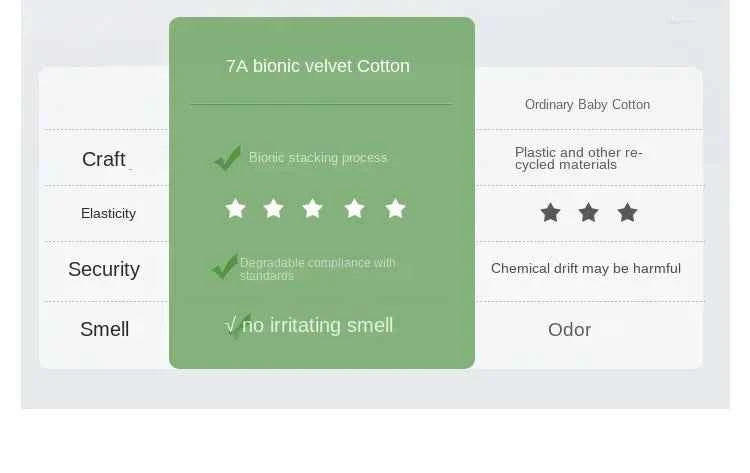This screenshot has height=473, width=750.
Task: Click the rightmost gray star rating
Action: [627, 213]
